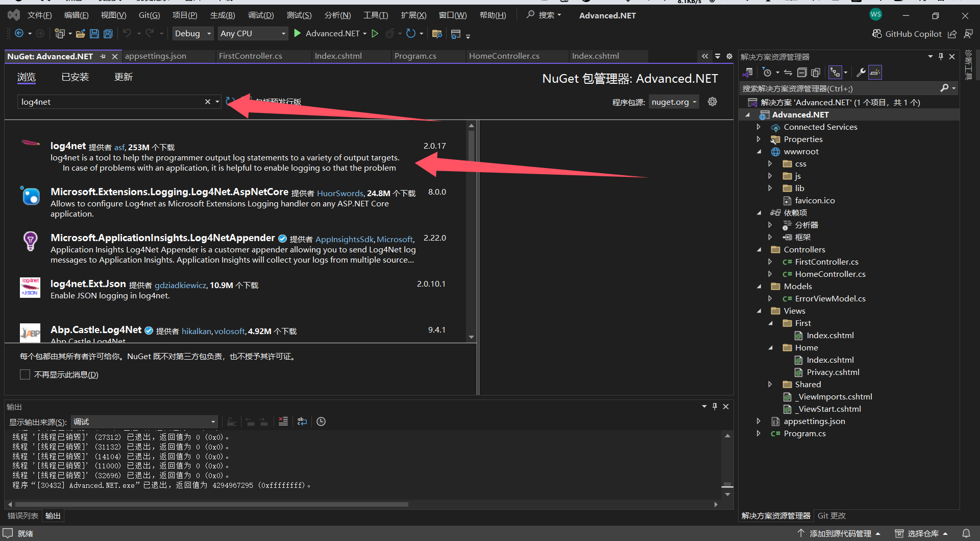
Task: Expand the appsettings.json node
Action: coord(758,421)
